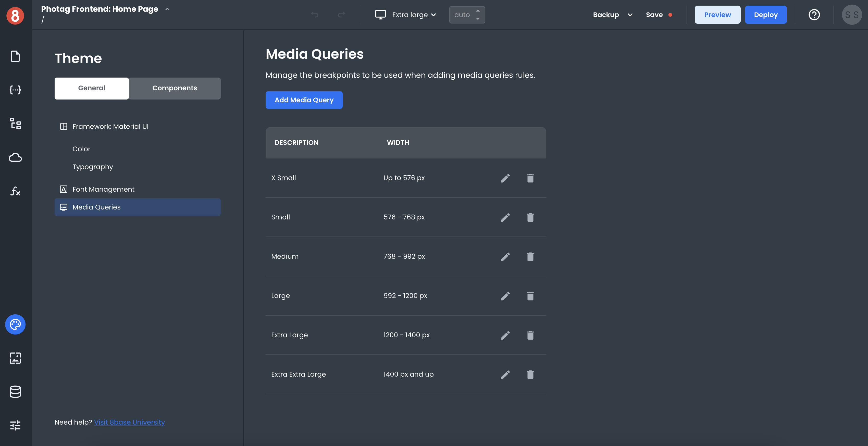This screenshot has height=446, width=868.
Task: Click the Add Media Query button
Action: tap(304, 100)
